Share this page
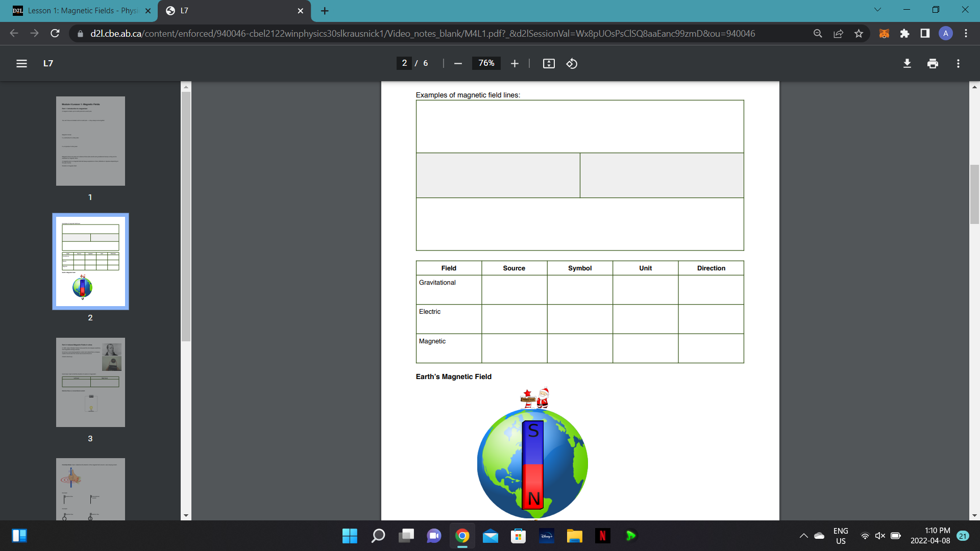Viewport: 980px width, 551px height. (838, 34)
